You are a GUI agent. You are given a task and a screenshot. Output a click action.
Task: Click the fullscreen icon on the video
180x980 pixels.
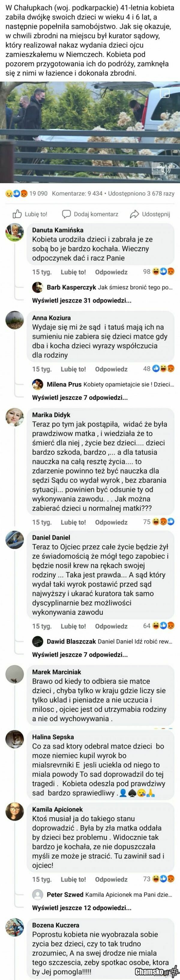tap(165, 93)
